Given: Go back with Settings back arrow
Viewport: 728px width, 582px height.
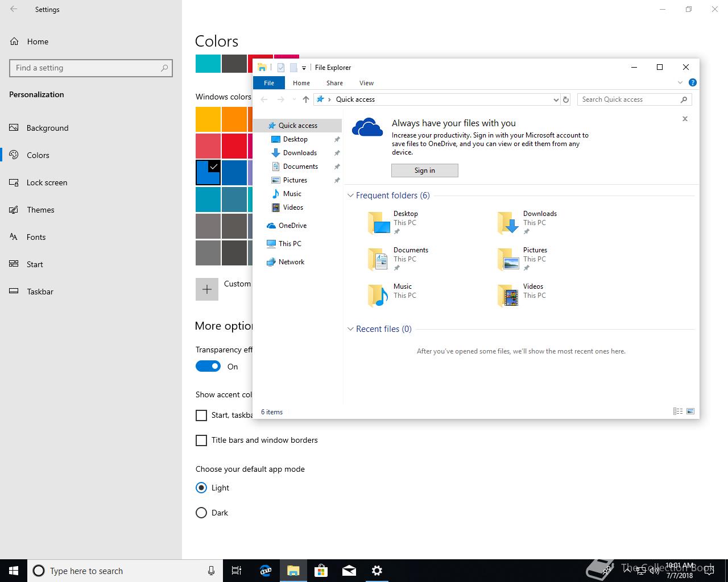Looking at the screenshot, I should [x=14, y=9].
